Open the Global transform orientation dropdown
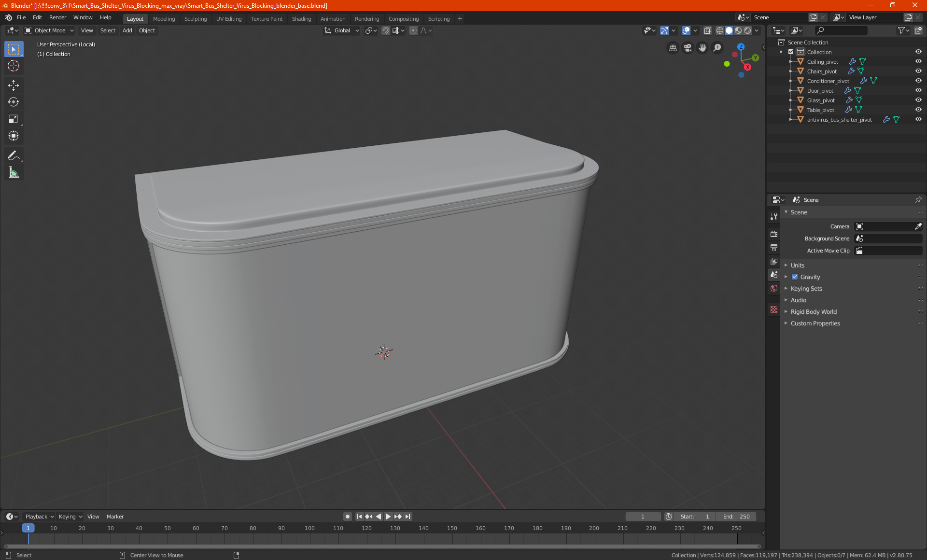Viewport: 927px width, 560px height. tap(342, 30)
